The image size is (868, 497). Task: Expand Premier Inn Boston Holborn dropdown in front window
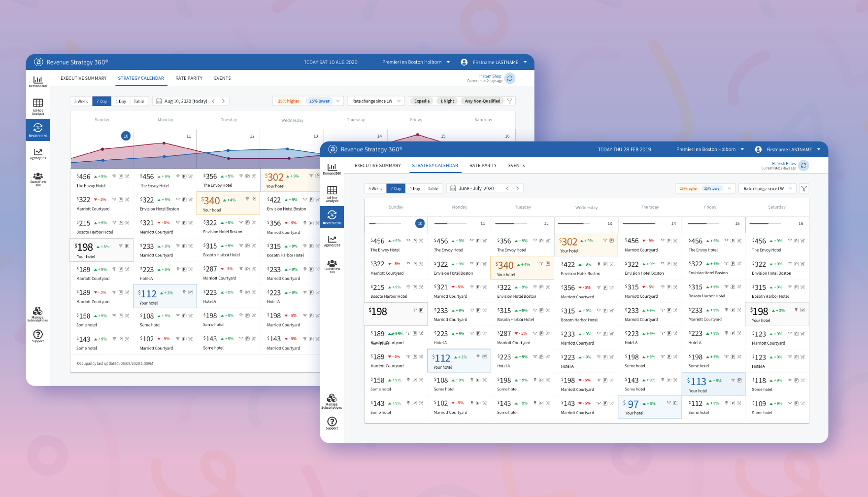click(710, 149)
